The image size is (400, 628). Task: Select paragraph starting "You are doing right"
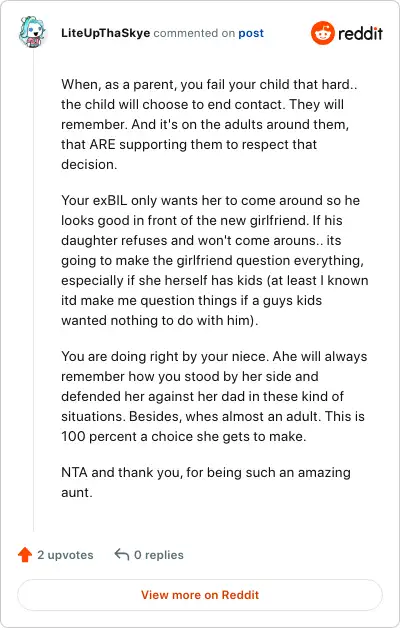click(214, 397)
